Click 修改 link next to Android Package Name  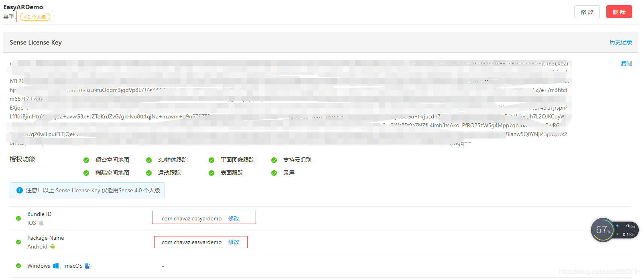[234, 242]
